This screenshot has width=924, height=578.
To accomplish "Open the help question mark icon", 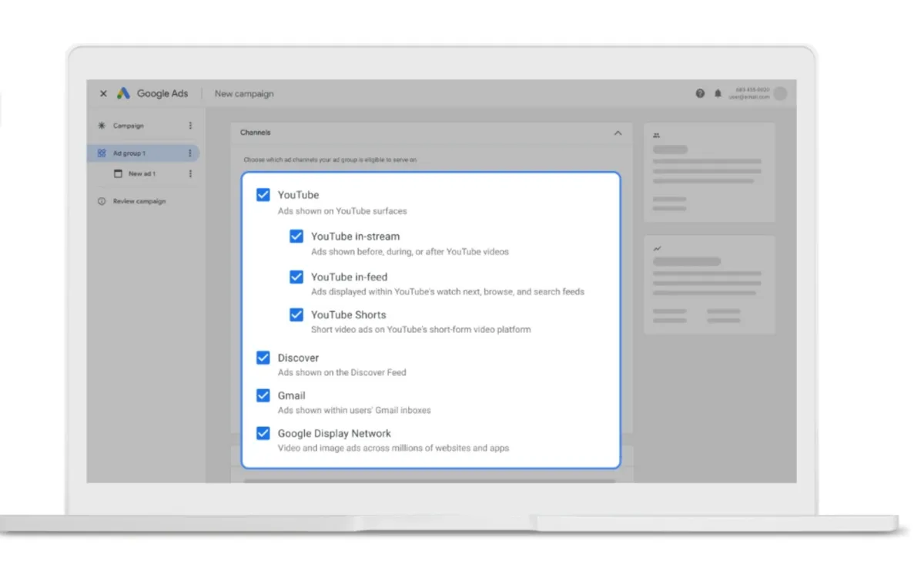I will click(x=700, y=93).
